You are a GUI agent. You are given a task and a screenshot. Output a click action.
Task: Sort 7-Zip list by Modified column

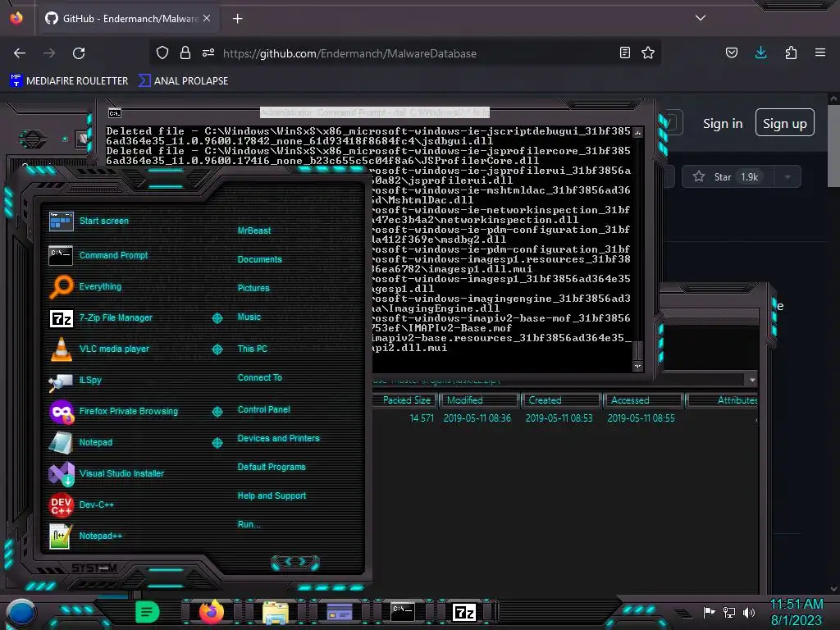coord(479,400)
